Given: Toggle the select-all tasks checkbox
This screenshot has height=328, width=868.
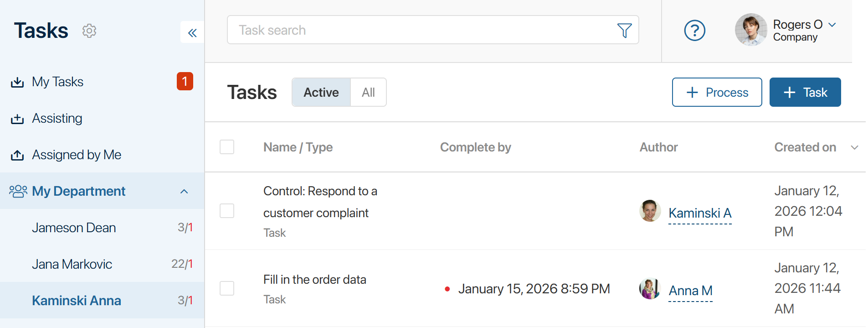Looking at the screenshot, I should (227, 147).
